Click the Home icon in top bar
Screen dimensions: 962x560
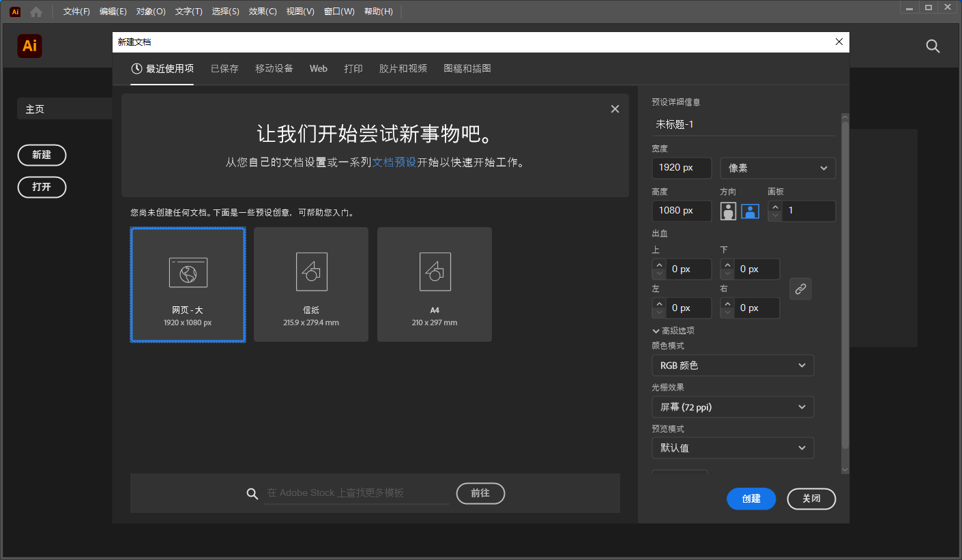36,12
